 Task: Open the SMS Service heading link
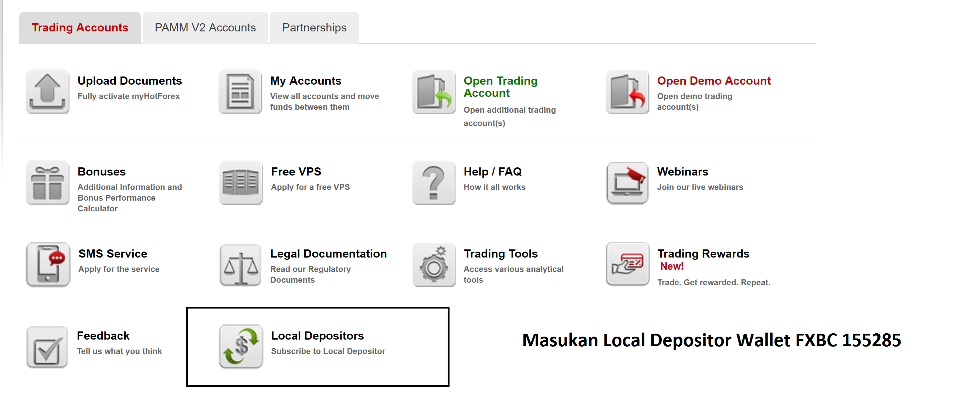pyautogui.click(x=113, y=253)
